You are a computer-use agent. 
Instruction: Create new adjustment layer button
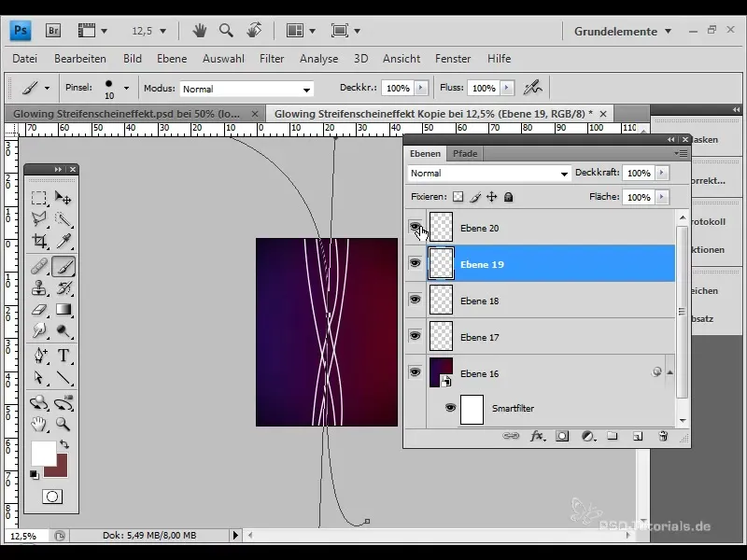click(x=588, y=436)
